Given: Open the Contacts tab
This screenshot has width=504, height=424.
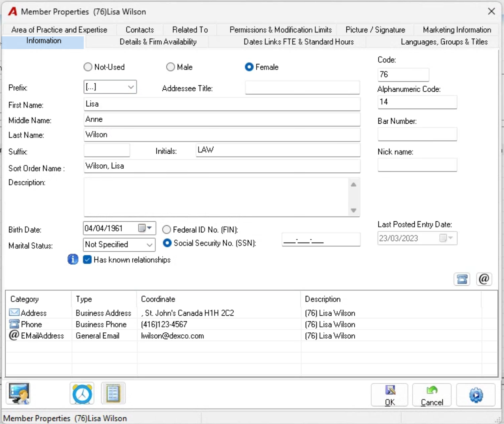Looking at the screenshot, I should [x=139, y=30].
